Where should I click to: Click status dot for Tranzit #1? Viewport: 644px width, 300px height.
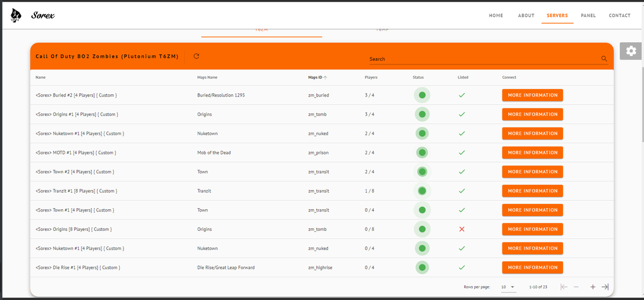(422, 191)
